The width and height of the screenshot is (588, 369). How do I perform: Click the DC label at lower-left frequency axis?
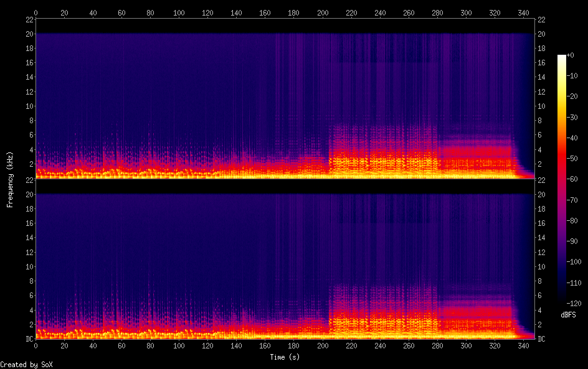point(28,339)
